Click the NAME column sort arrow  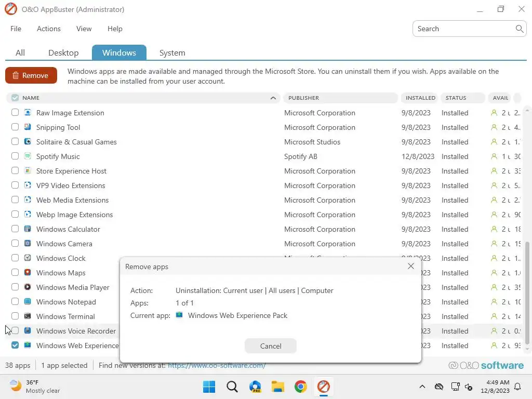coord(273,98)
